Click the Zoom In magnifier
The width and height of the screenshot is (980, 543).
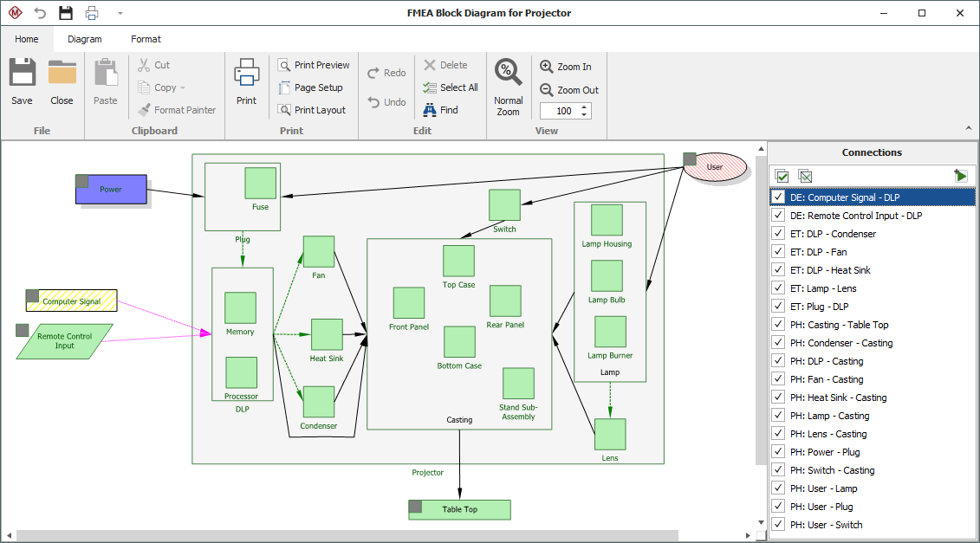point(547,67)
